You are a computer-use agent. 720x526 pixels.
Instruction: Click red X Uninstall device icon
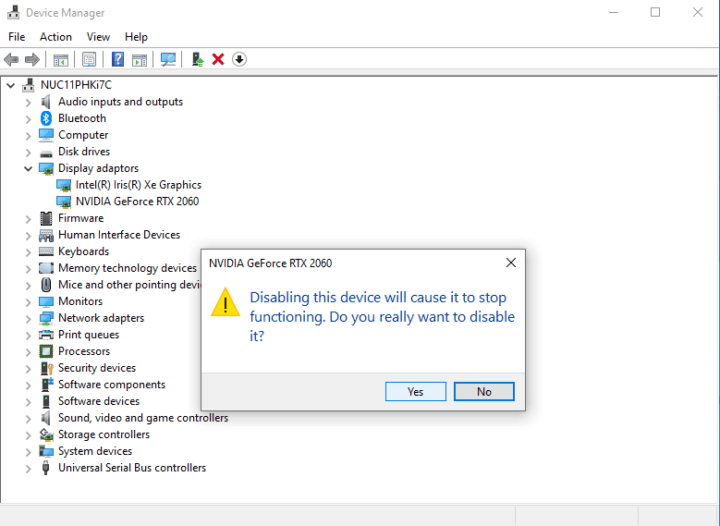pyautogui.click(x=218, y=59)
